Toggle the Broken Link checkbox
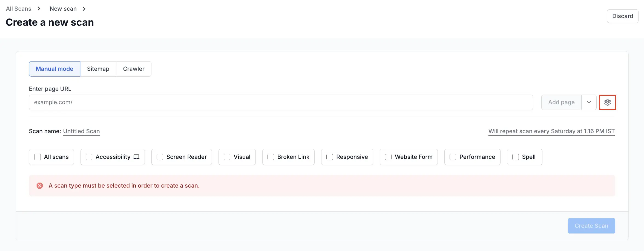644x251 pixels. pos(271,157)
